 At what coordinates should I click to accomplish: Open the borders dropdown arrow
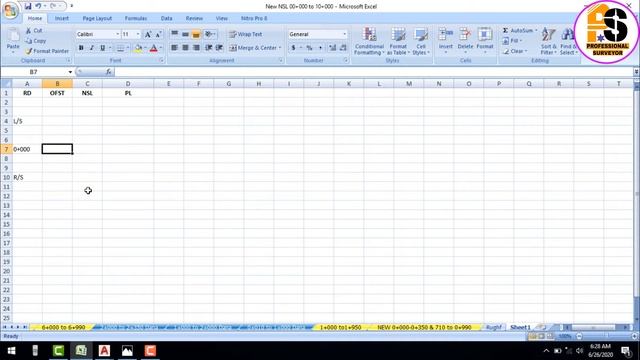(x=127, y=48)
